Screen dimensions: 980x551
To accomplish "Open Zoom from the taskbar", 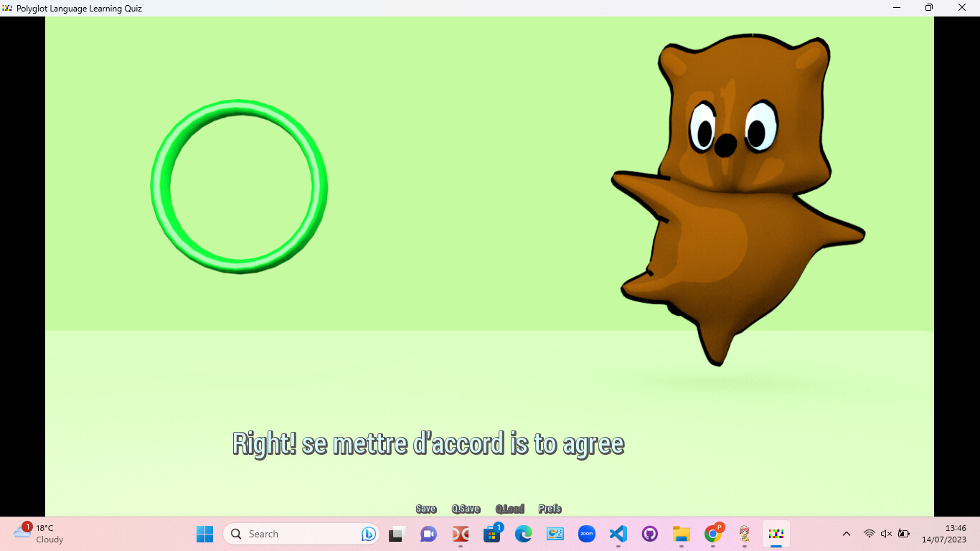I will coord(586,534).
